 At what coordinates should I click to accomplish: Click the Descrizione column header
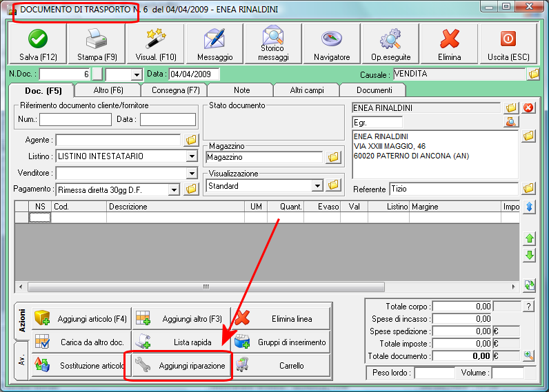coord(175,207)
